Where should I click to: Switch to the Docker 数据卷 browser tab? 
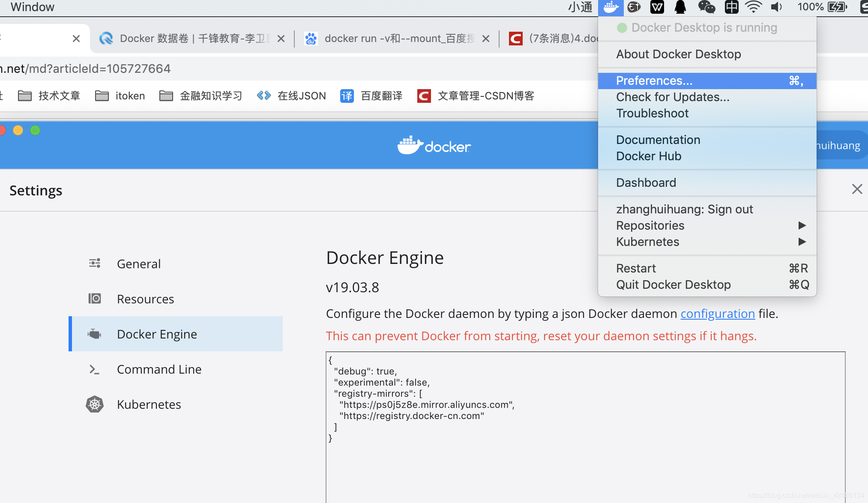(189, 39)
